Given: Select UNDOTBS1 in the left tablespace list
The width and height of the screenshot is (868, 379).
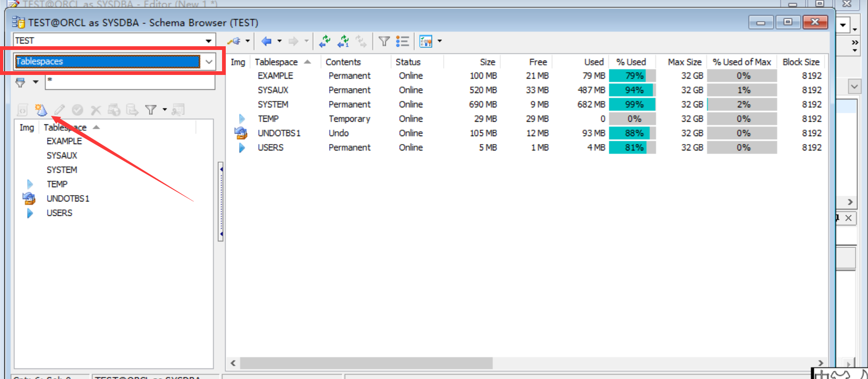Looking at the screenshot, I should click(x=68, y=199).
